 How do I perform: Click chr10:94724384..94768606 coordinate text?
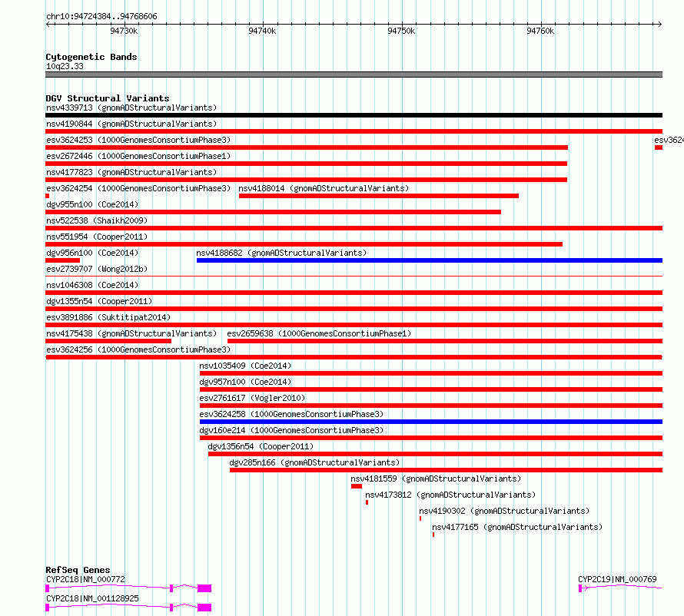pos(101,17)
